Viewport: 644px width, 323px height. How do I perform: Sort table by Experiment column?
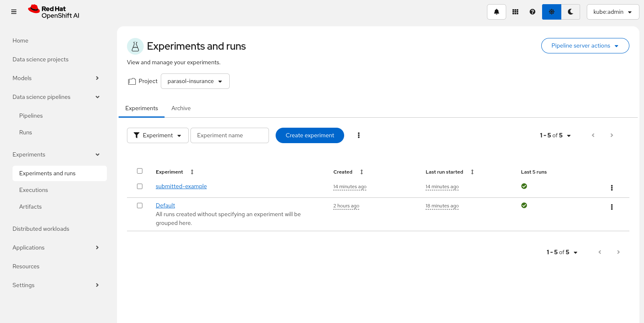[175, 172]
